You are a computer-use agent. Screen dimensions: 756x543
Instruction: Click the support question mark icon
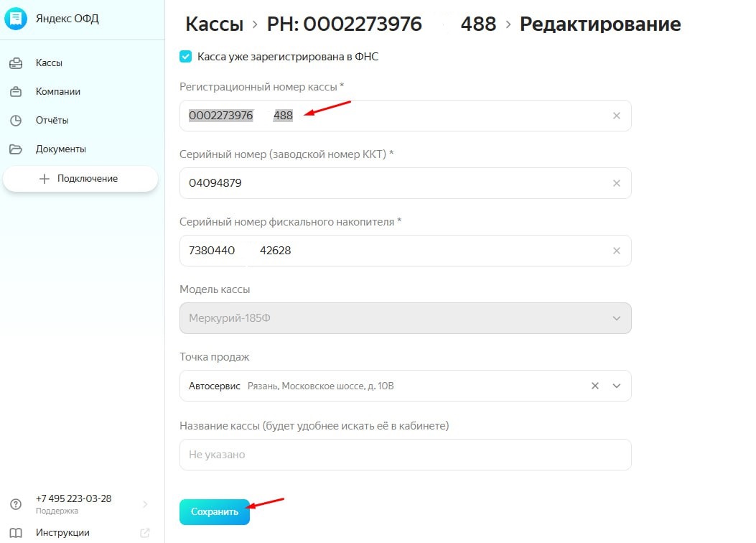pos(16,504)
